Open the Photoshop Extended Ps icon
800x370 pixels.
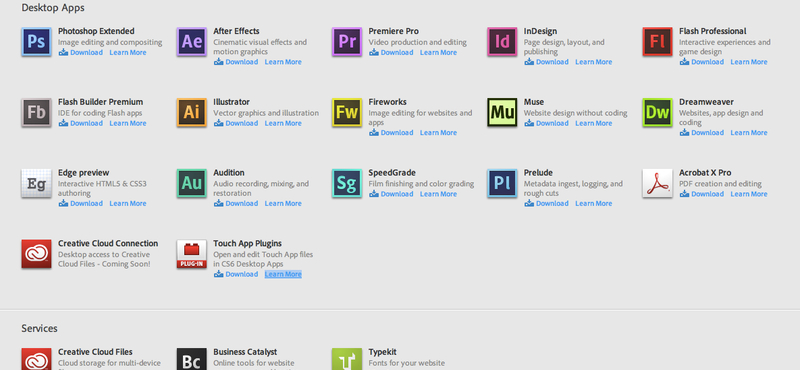36,41
